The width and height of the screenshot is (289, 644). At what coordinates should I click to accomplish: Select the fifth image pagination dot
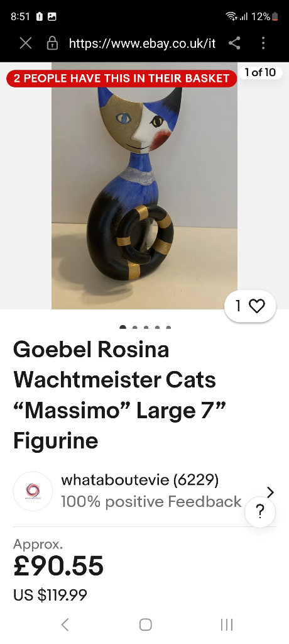pyautogui.click(x=168, y=327)
